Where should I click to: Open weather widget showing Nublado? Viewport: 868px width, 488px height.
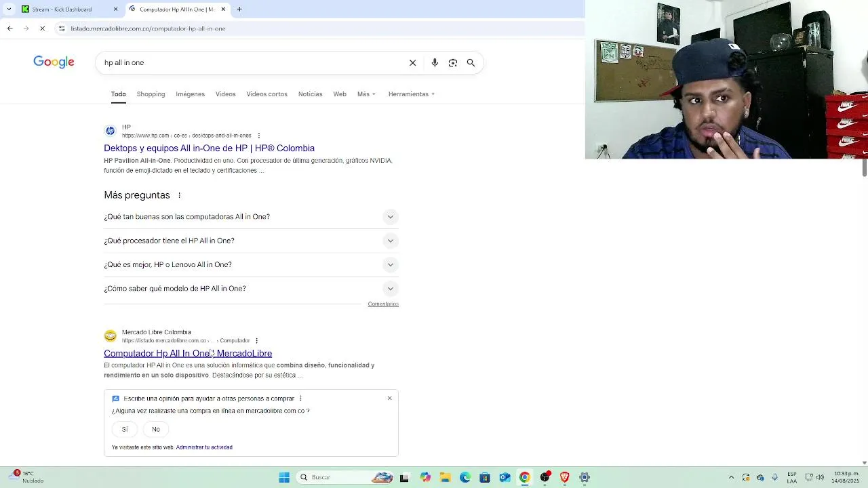click(x=27, y=477)
